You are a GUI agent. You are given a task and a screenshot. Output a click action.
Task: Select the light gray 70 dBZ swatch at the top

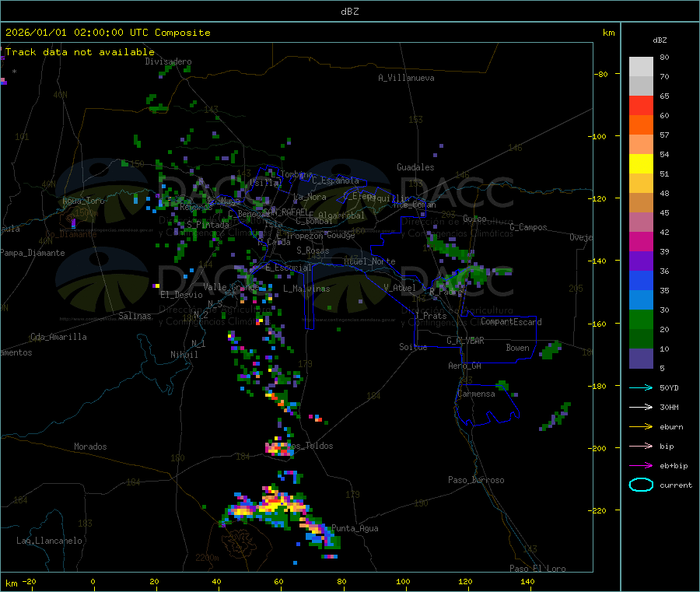click(x=641, y=67)
